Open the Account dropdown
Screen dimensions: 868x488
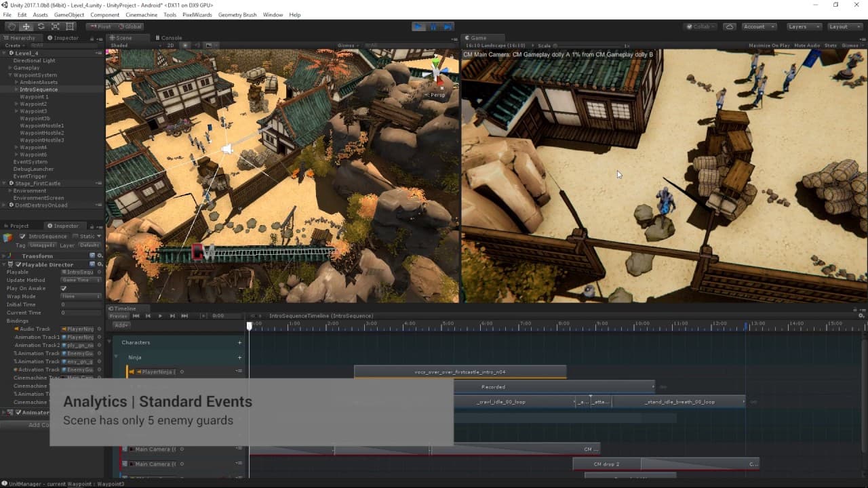click(x=758, y=26)
